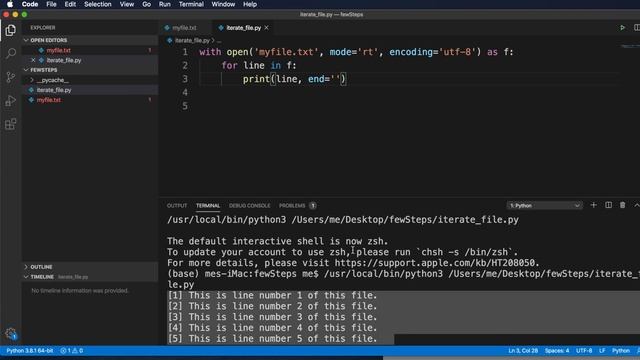This screenshot has height=360, width=640.
Task: Split the editor right
Action: click(637, 28)
